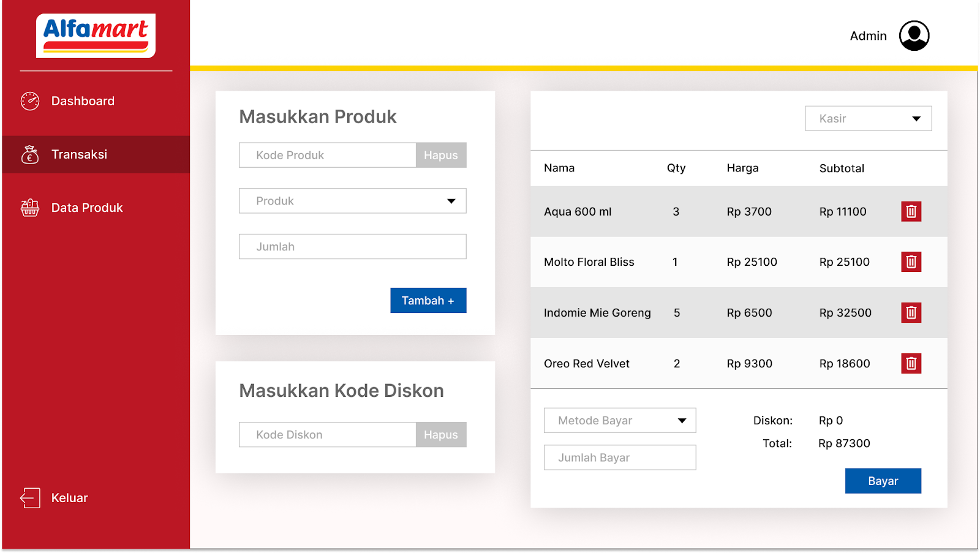Screen dimensions: 980x553
Task: Focus the Kode Produk field
Action: click(x=328, y=155)
